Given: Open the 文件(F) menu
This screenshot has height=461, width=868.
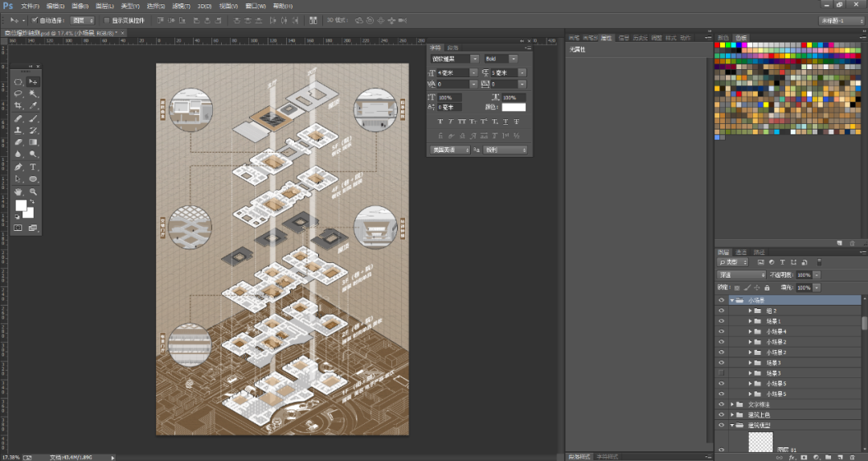Looking at the screenshot, I should pyautogui.click(x=30, y=6).
